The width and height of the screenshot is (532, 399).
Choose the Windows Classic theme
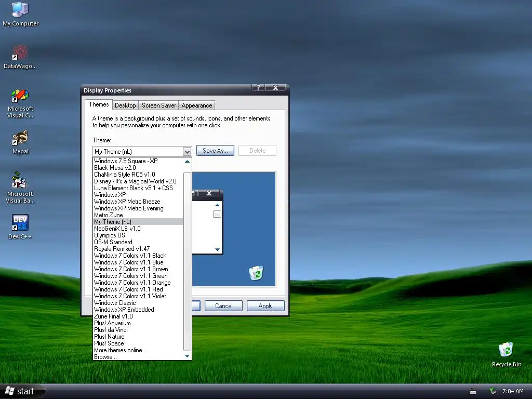click(138, 303)
